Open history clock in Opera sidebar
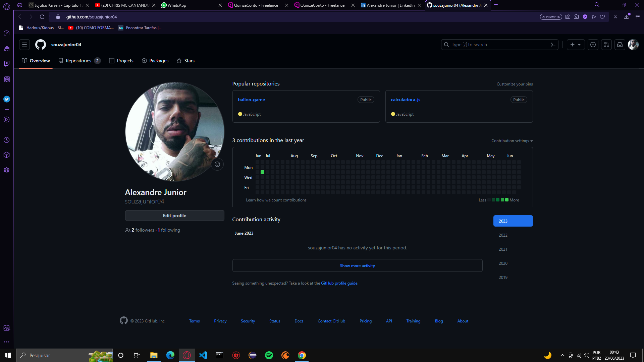Viewport: 644px width, 362px height. point(7,140)
